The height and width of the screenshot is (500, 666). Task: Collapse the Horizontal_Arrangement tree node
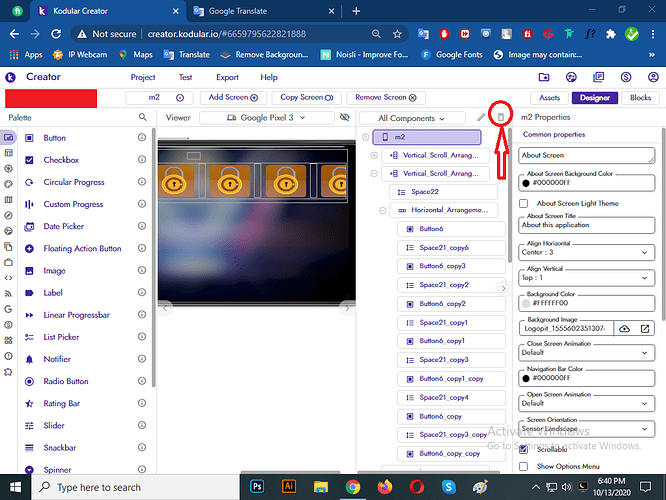382,210
